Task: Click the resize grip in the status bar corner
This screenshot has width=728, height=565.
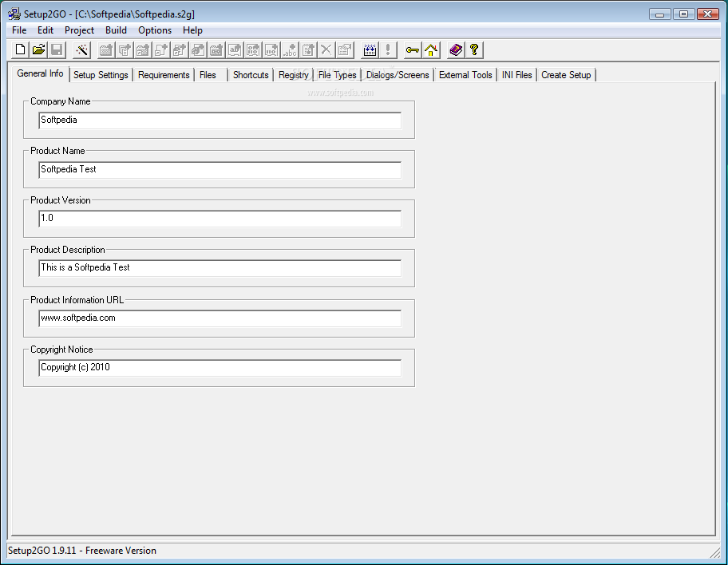Action: tap(715, 551)
